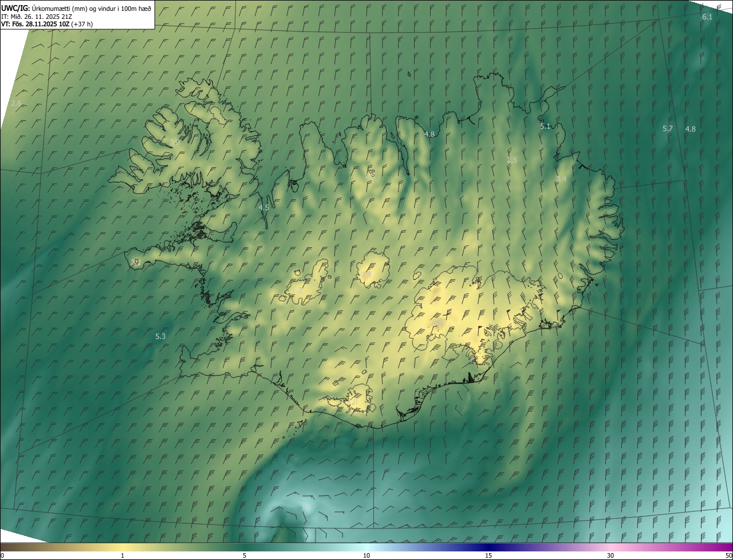Click the legend tick label 30

click(x=610, y=556)
